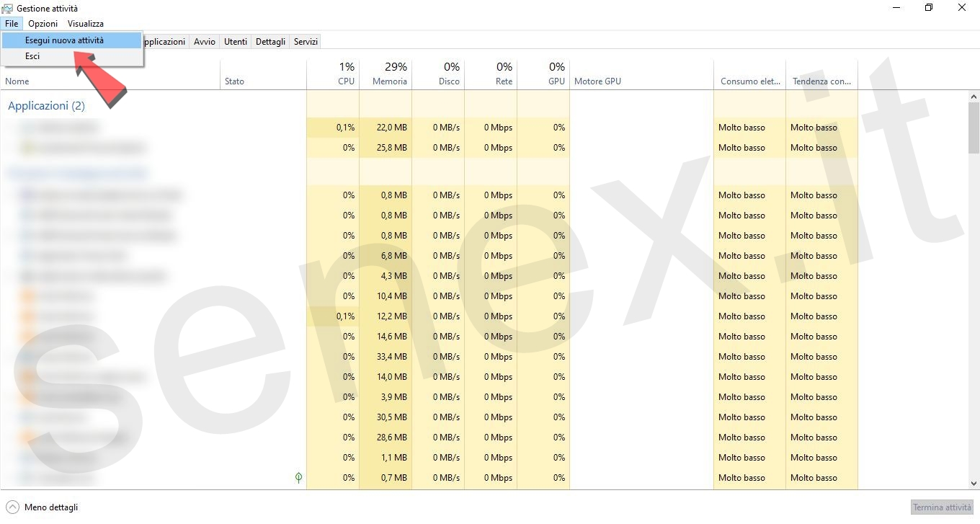980x524 pixels.
Task: Sort by the Consumo elettrico column
Action: [749, 81]
